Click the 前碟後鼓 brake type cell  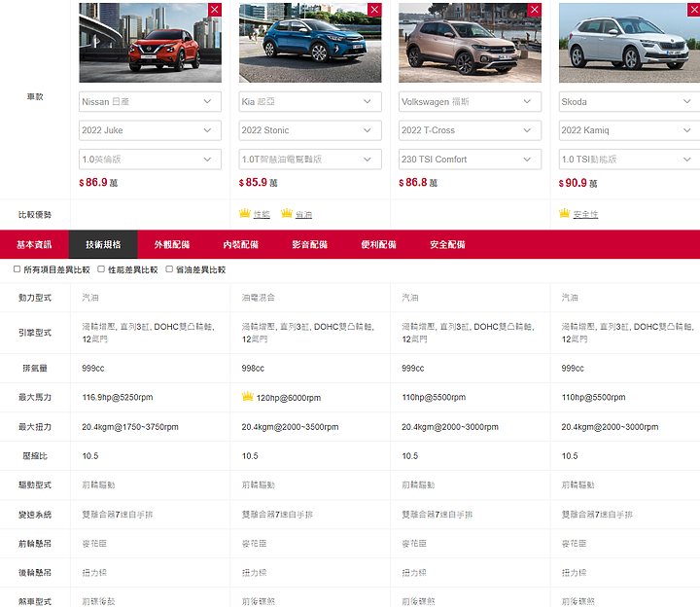[x=98, y=601]
